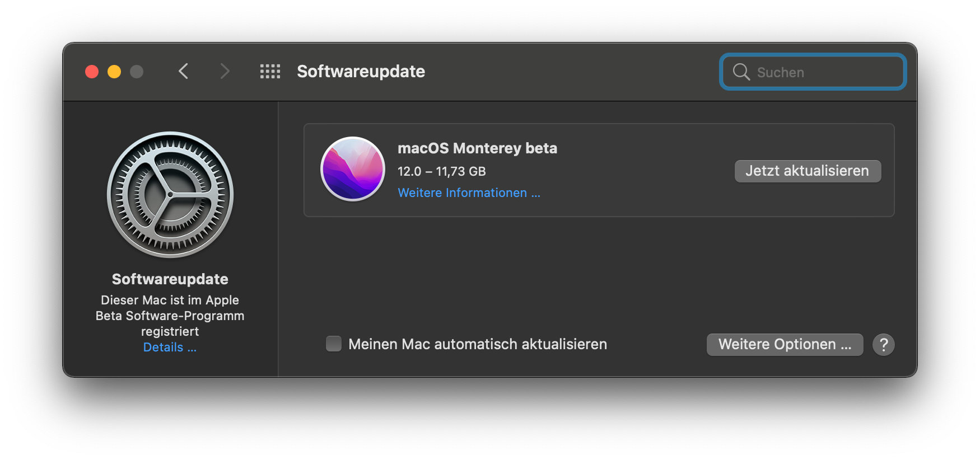Open the beta program 'Details …' link

click(x=170, y=348)
